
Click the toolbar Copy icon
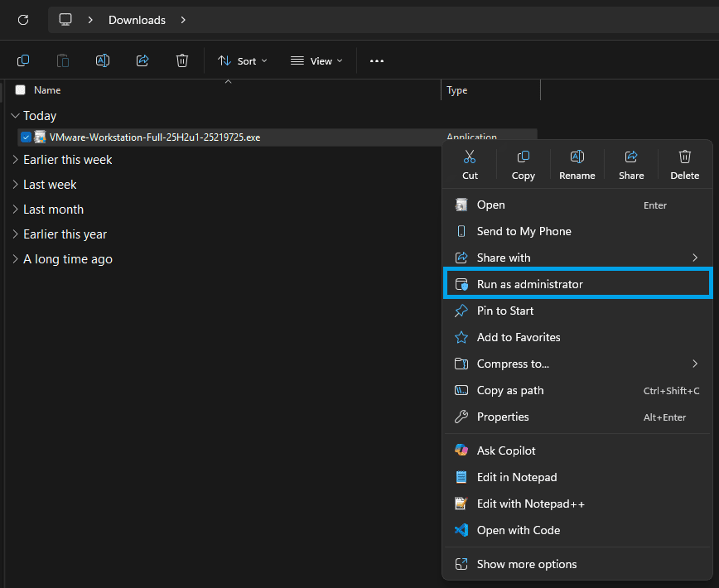(x=23, y=60)
